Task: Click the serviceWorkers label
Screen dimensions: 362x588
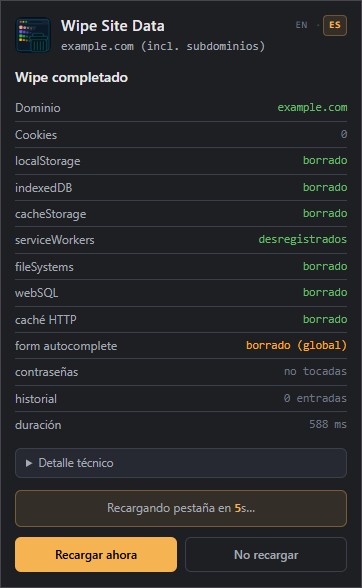Action: tap(55, 240)
